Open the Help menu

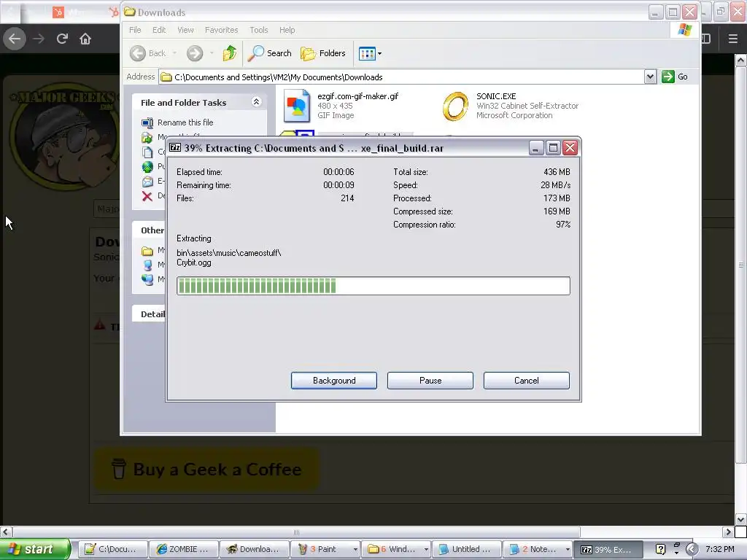click(x=287, y=30)
